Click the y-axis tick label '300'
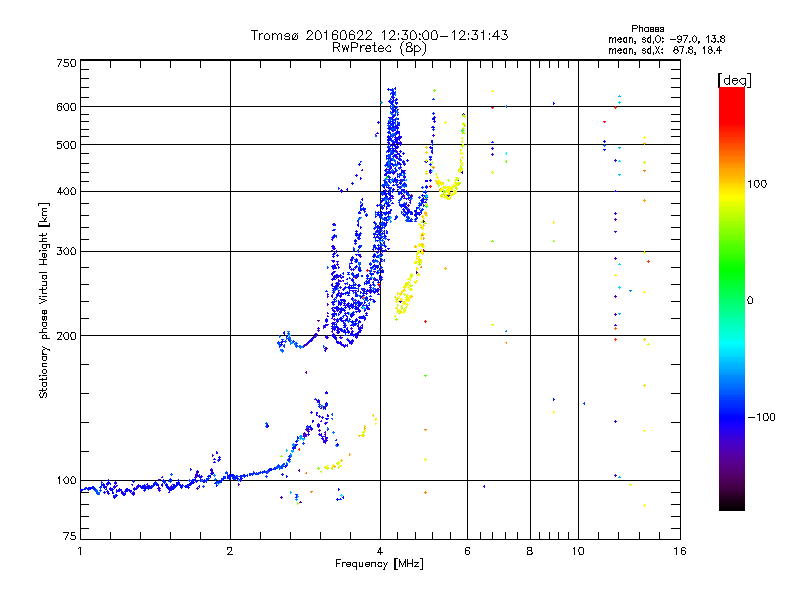The image size is (800, 600). [x=66, y=252]
